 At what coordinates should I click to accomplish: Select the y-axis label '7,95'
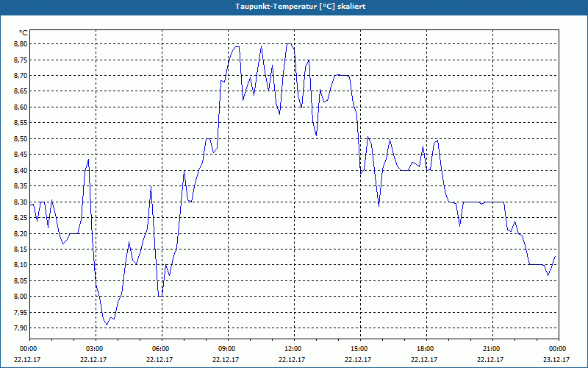(21, 312)
